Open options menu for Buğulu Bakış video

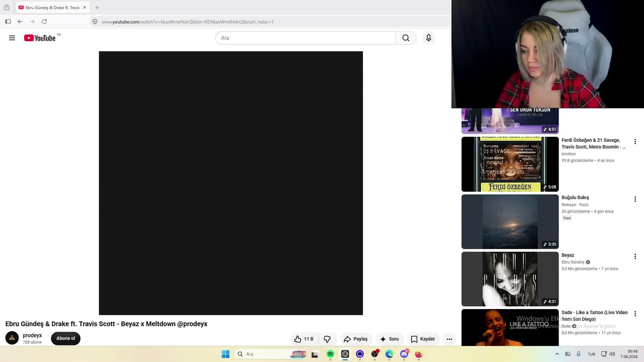[x=635, y=199]
